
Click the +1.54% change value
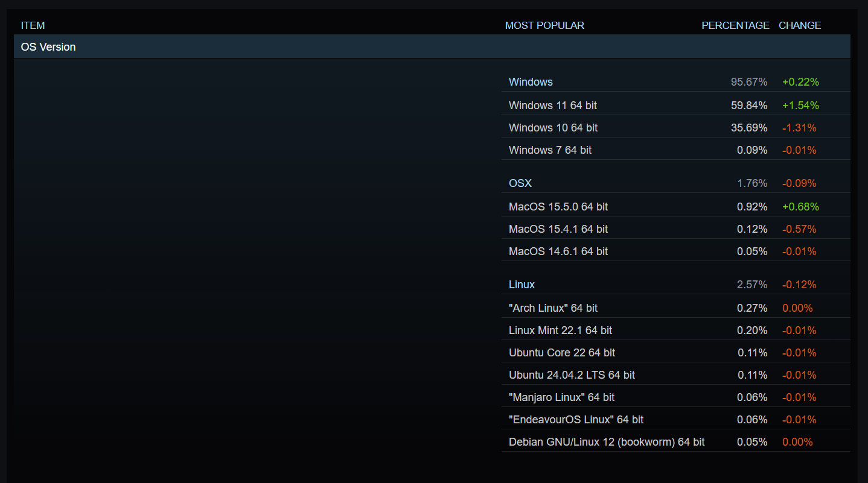pos(800,106)
